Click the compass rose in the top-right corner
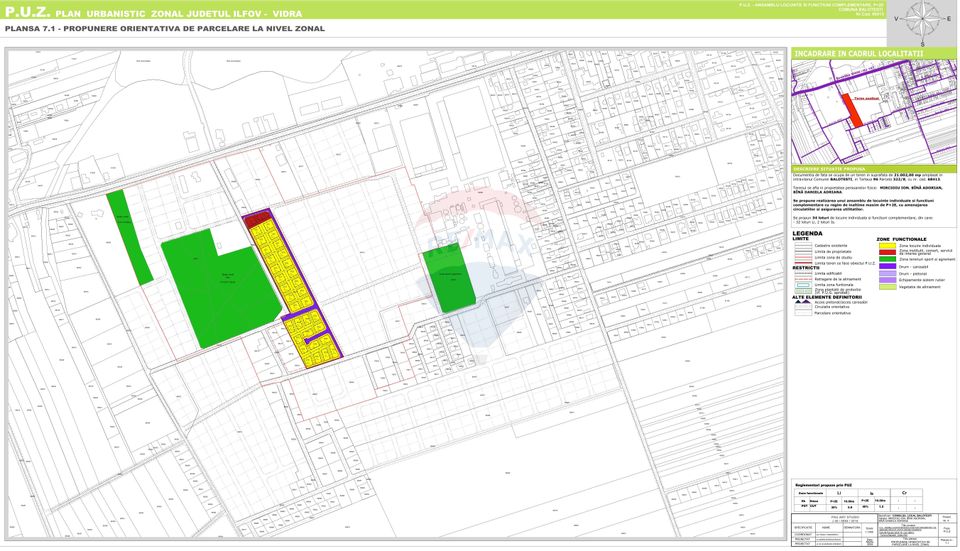 click(x=933, y=20)
